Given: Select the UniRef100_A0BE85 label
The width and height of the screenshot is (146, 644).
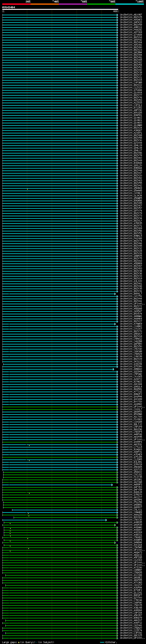Looking at the screenshot, I should tap(131, 522).
